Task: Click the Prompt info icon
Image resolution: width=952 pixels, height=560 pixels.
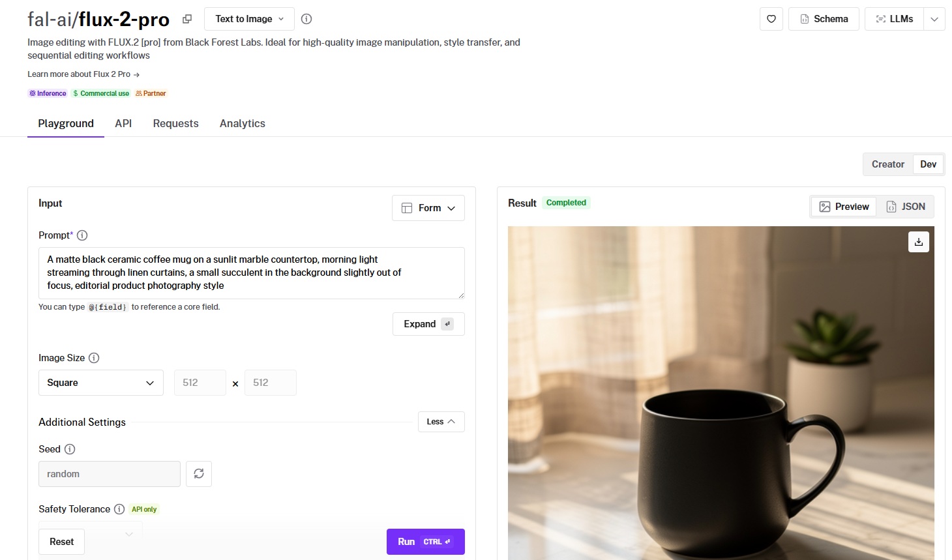Action: click(x=82, y=235)
